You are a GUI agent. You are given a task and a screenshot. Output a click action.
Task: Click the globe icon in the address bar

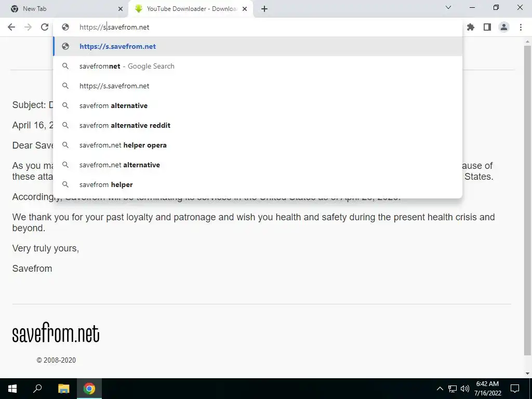65,27
